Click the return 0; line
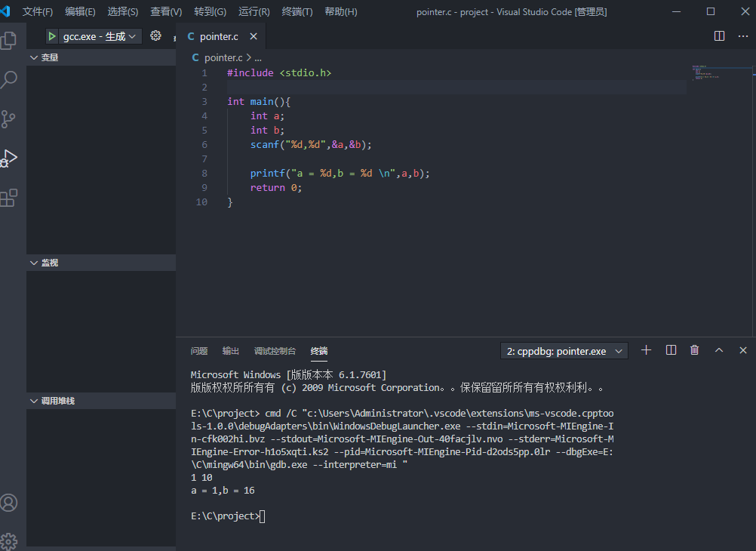756x551 pixels. pyautogui.click(x=276, y=188)
